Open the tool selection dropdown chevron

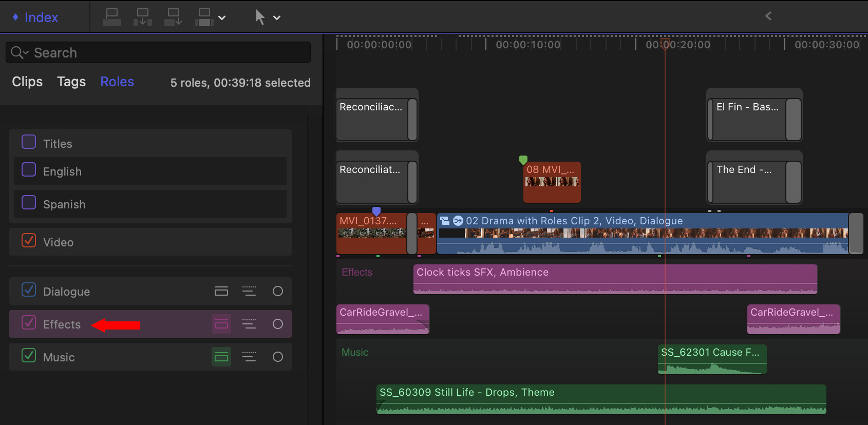click(277, 17)
